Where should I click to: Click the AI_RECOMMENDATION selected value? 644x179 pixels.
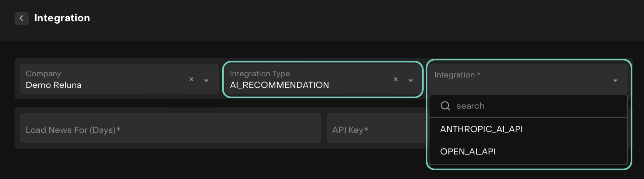point(279,85)
